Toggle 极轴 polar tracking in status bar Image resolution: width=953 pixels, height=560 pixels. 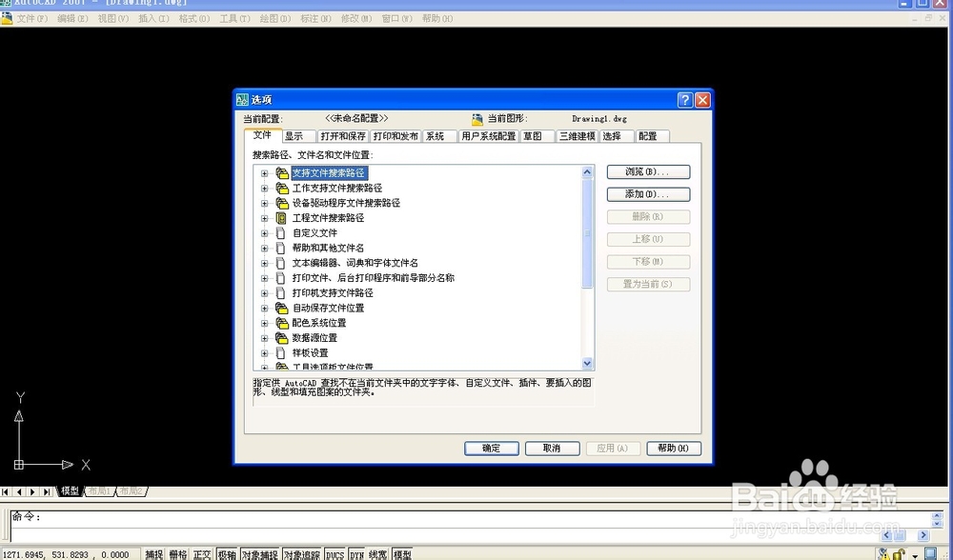tap(228, 554)
